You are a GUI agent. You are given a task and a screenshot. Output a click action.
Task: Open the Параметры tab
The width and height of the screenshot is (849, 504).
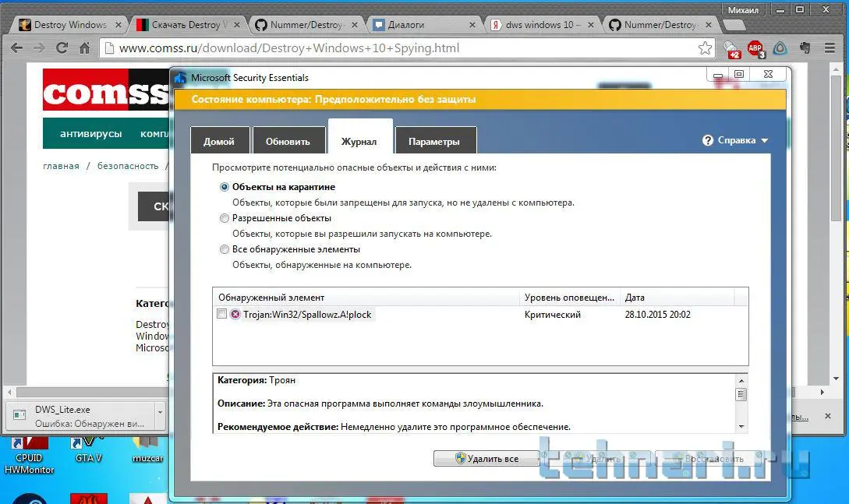coord(435,140)
